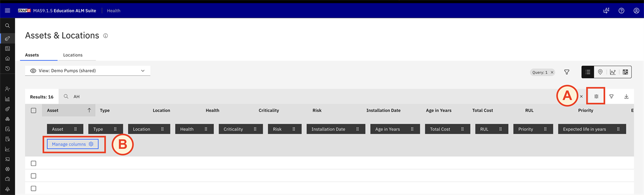
Task: Sort by the Location column header
Action: (x=161, y=110)
